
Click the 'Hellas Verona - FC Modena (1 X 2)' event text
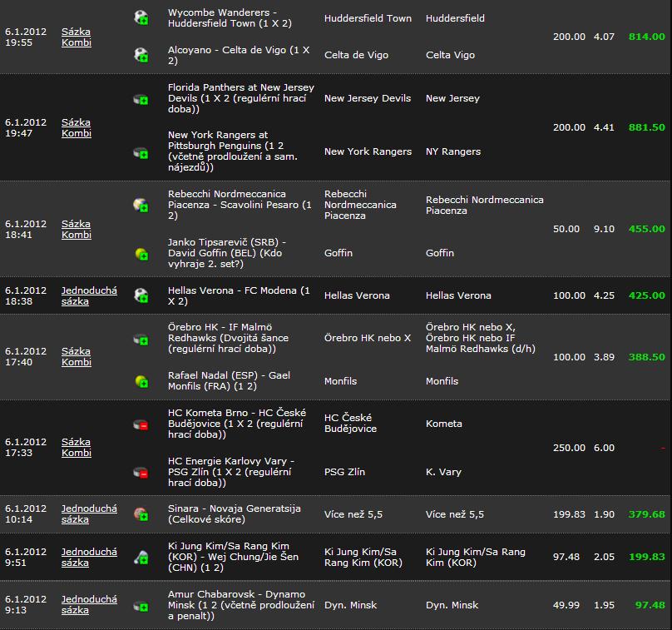[x=239, y=296]
